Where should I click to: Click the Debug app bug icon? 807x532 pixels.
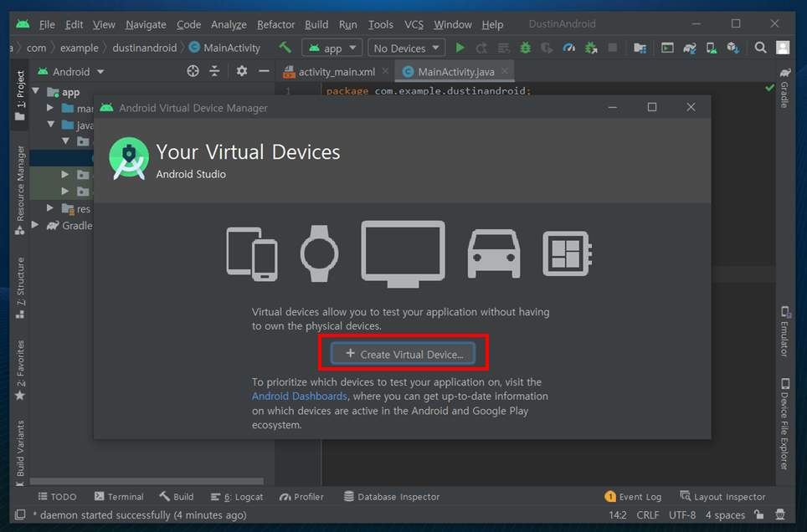[526, 48]
